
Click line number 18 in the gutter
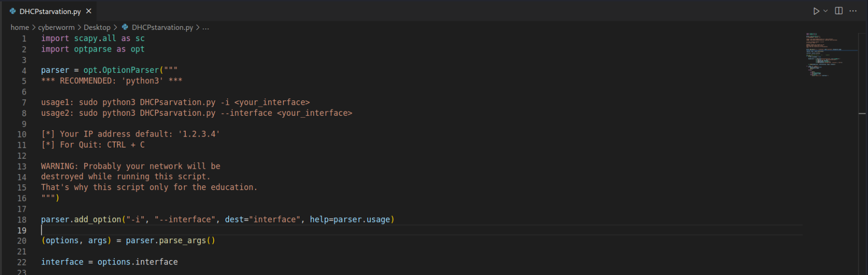[x=22, y=220]
